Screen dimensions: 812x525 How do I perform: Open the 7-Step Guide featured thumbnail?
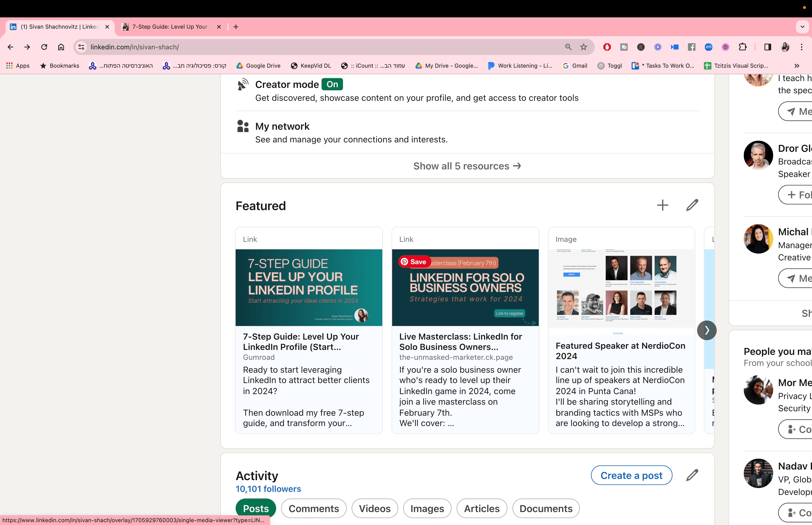(309, 287)
